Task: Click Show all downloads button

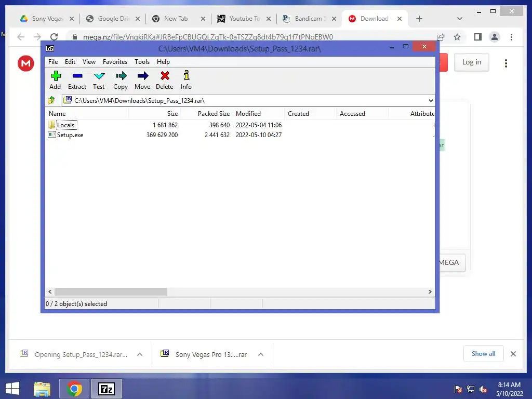Action: pyautogui.click(x=484, y=354)
